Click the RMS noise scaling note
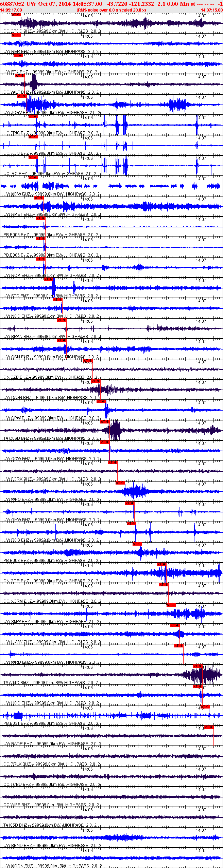 click(x=112, y=10)
